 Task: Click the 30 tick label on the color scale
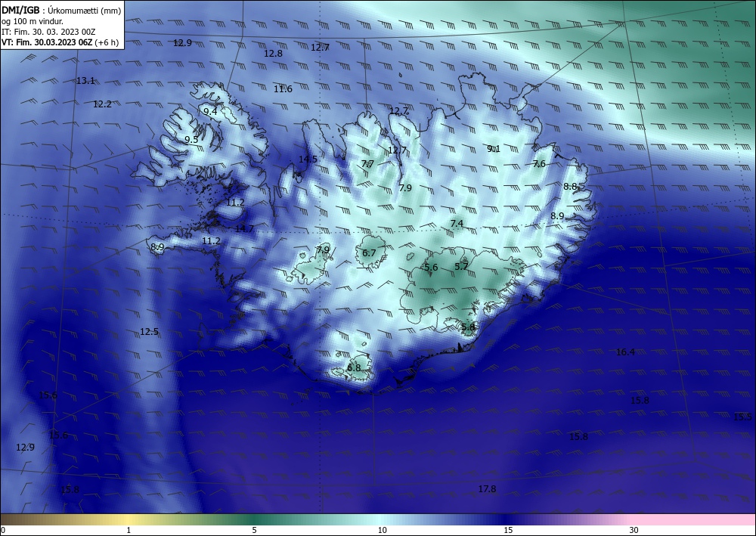pyautogui.click(x=634, y=531)
